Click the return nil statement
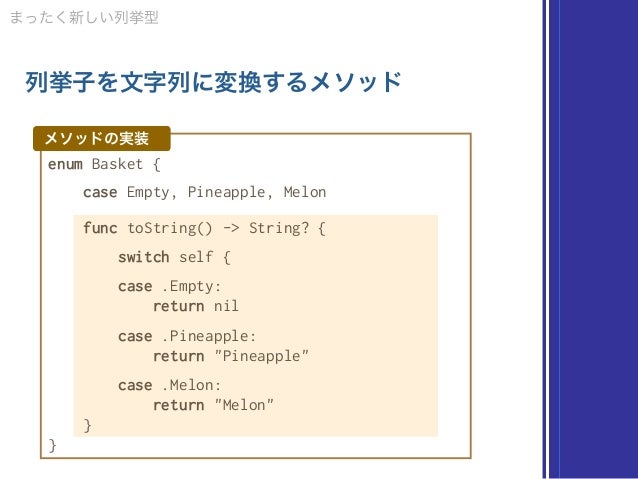638x479 pixels. (196, 306)
